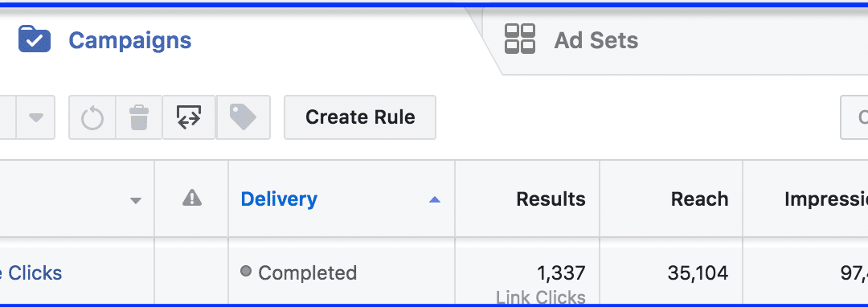This screenshot has width=868, height=307.
Task: Open the campaign link ending in Clicks
Action: click(31, 272)
